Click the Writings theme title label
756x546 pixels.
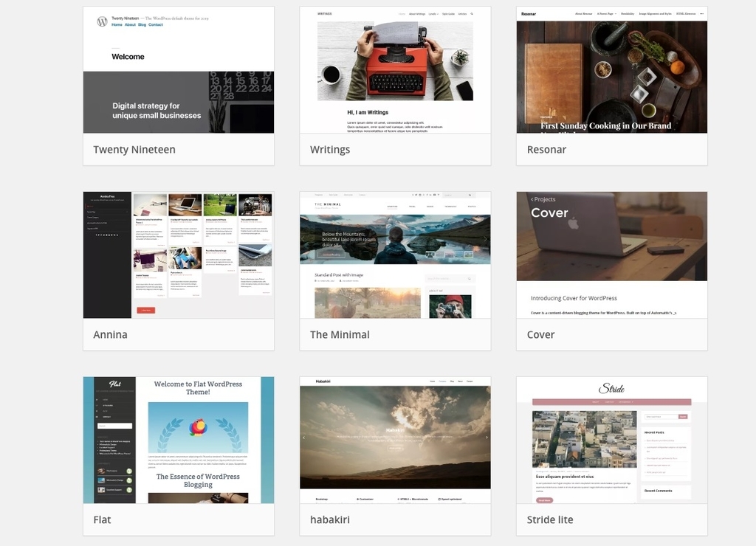coord(330,149)
